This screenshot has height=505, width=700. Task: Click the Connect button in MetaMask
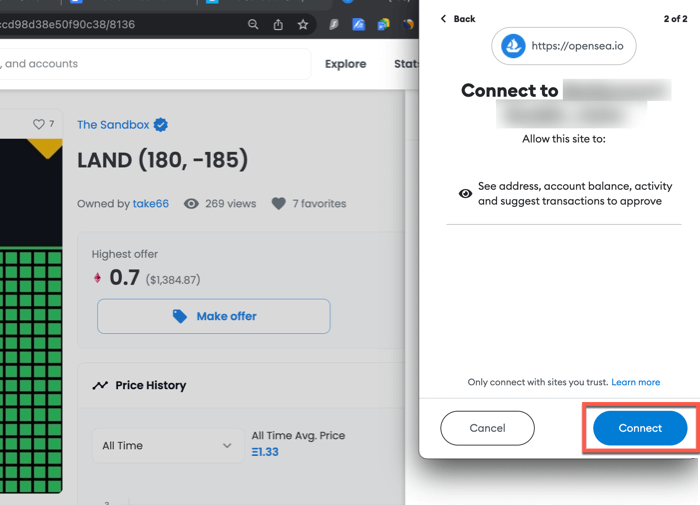(x=640, y=428)
